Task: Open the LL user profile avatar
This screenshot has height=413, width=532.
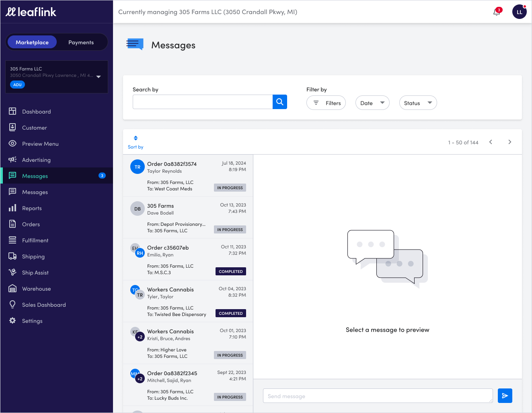Action: (x=520, y=12)
